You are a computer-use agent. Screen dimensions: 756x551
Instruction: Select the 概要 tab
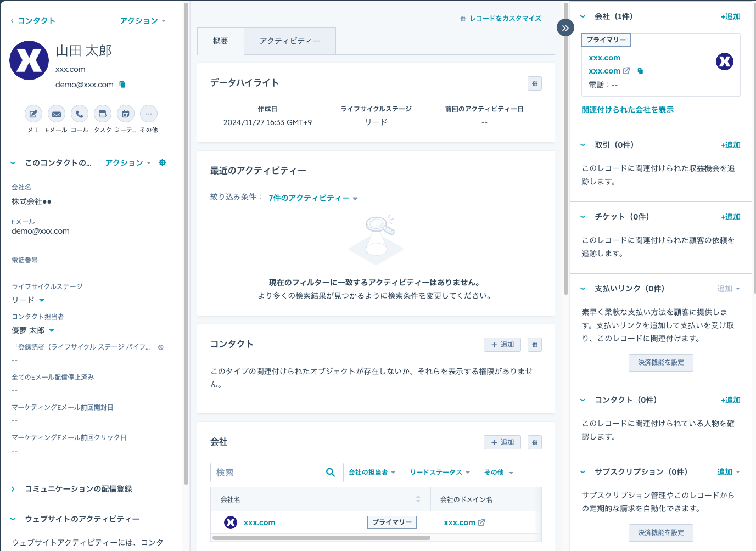point(220,41)
